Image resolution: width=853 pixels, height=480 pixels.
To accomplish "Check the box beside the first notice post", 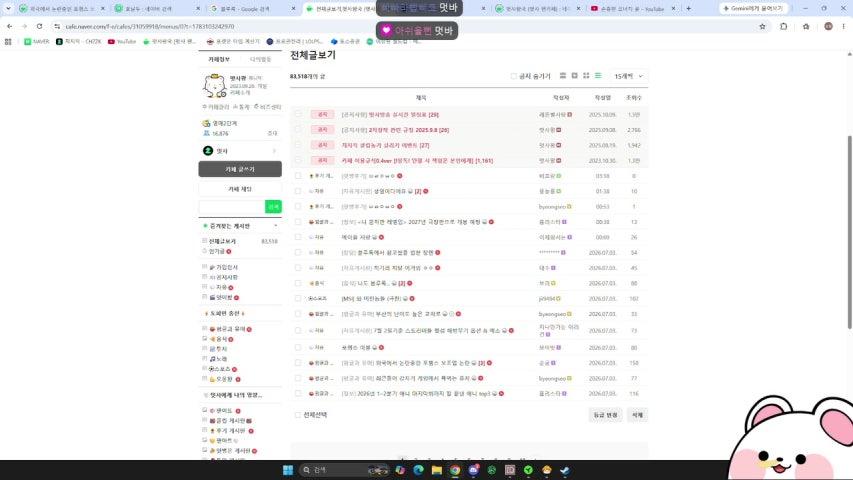I will point(298,115).
